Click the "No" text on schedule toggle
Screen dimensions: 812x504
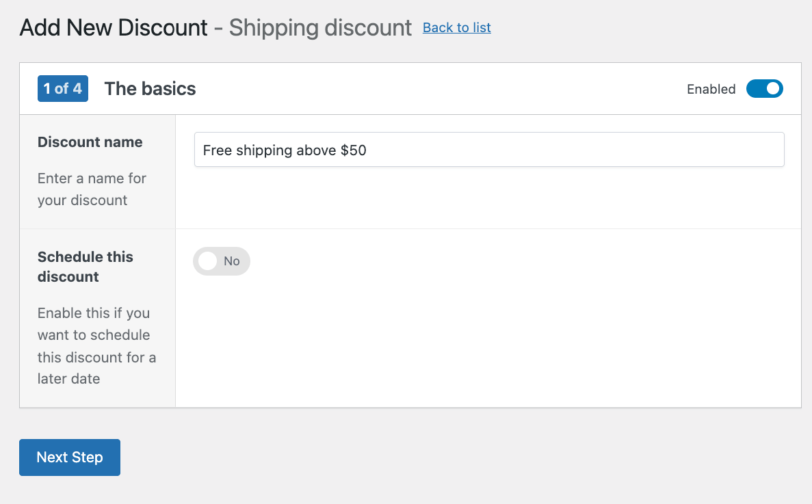point(232,261)
